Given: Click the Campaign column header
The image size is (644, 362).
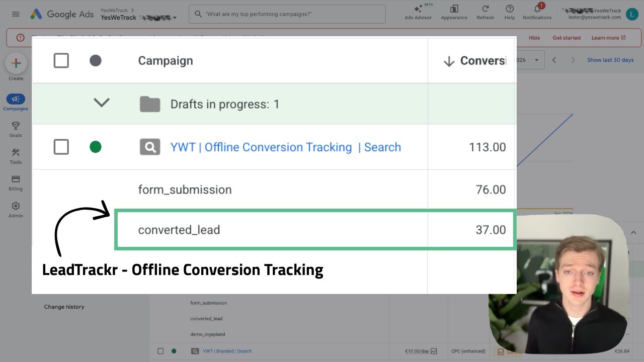Looking at the screenshot, I should click(x=166, y=61).
